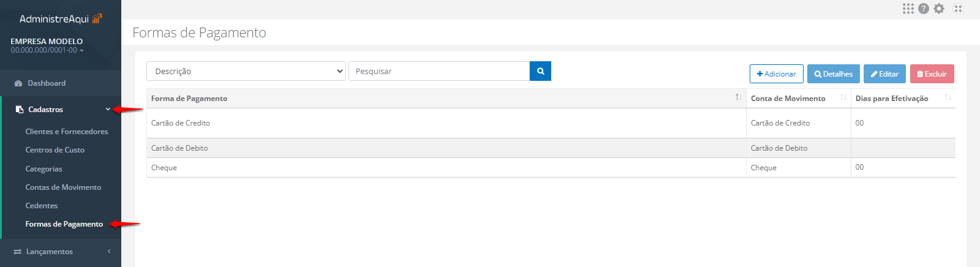Viewport: 980px width, 267px height.
Task: Sort by Forma de Pagamento column arrows
Action: tap(739, 97)
